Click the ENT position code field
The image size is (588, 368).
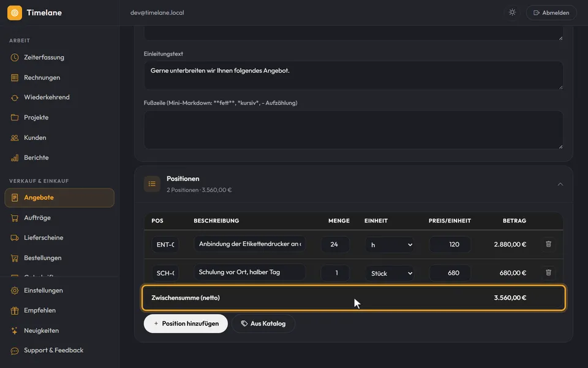pyautogui.click(x=165, y=245)
